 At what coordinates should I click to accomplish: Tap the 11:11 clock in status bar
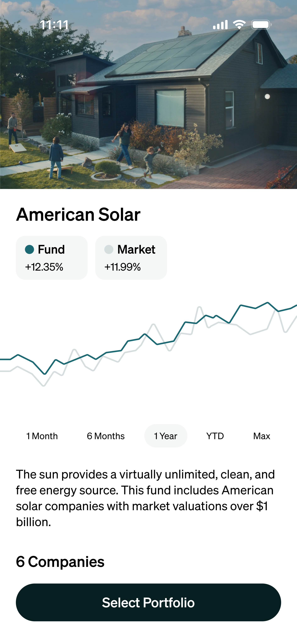54,25
